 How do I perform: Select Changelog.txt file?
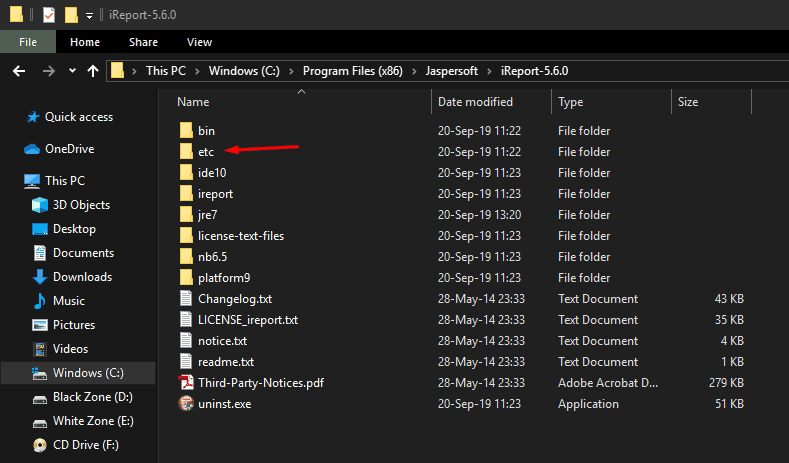(234, 299)
